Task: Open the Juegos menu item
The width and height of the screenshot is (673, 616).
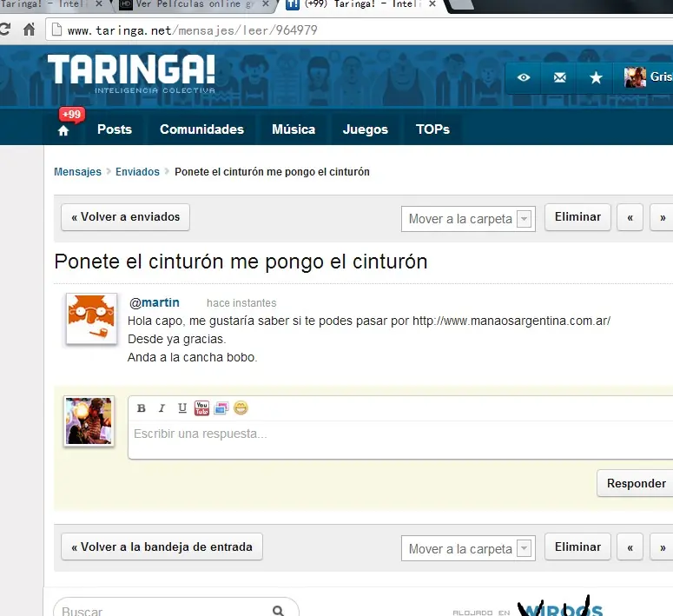Action: tap(366, 129)
